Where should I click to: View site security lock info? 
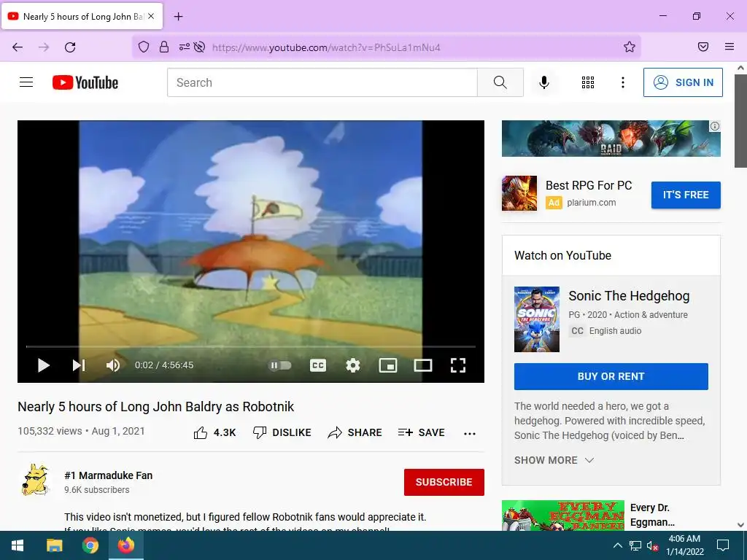click(x=164, y=47)
